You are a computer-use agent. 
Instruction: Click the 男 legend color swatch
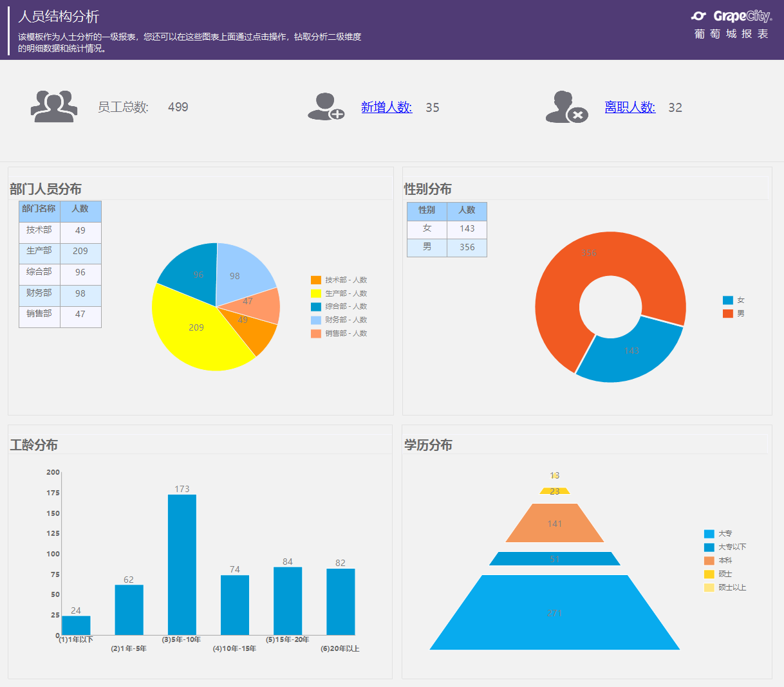coord(728,313)
